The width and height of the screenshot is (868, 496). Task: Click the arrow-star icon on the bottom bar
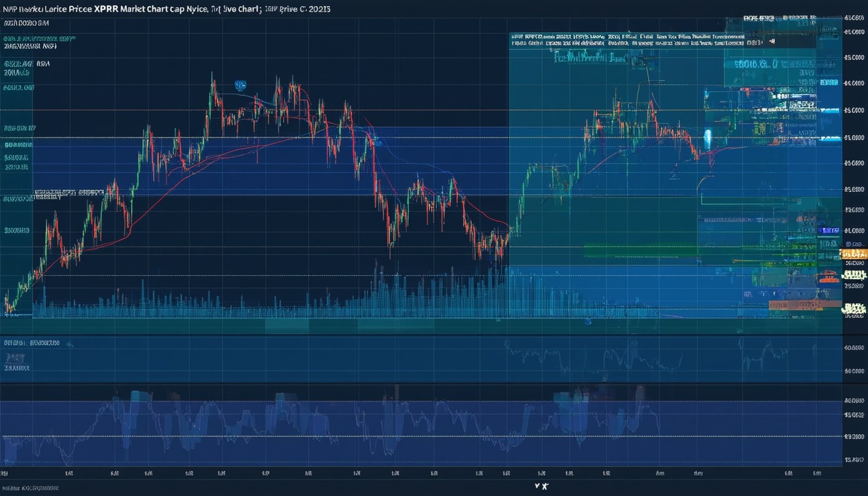pyautogui.click(x=541, y=486)
